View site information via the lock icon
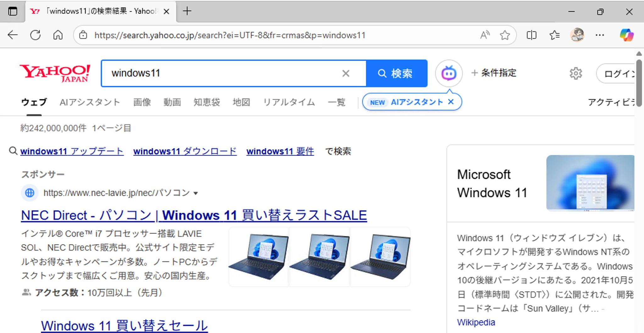Viewport: 644px width, 333px height. [83, 35]
